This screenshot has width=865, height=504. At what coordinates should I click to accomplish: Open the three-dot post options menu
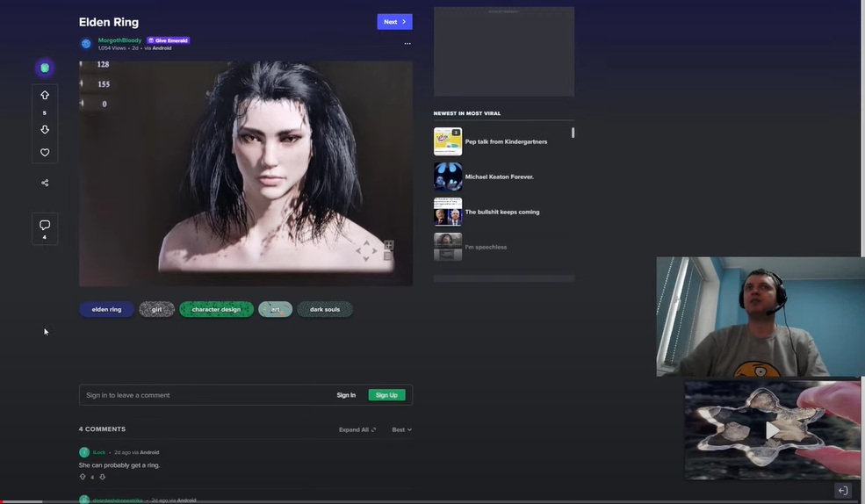407,43
